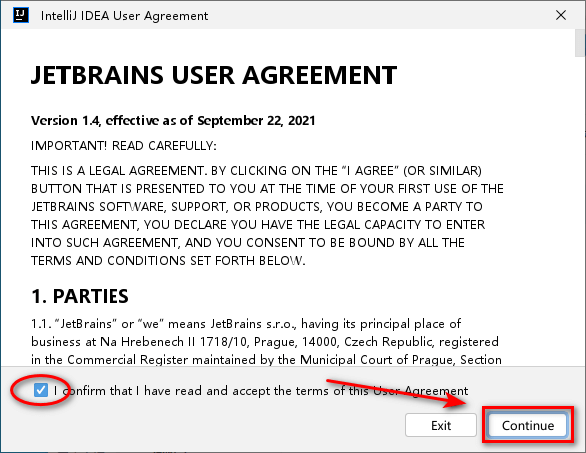
Task: Click the 'JETBRAINS SOFTWARE, SUPPORT, OR PRODUCTS' line
Action: (257, 206)
